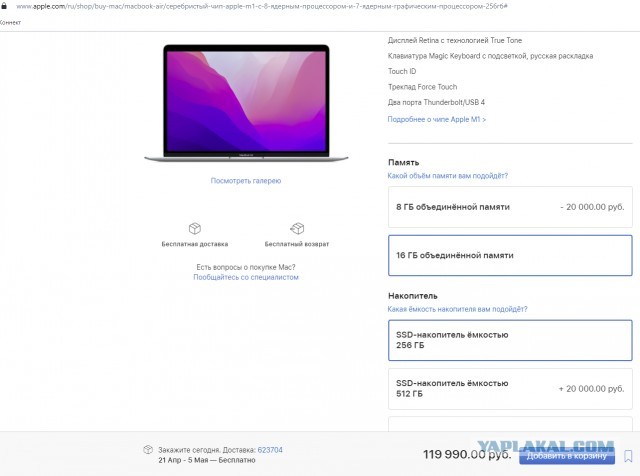Click delivery postcode 623704 link
This screenshot has width=640, height=476.
270,450
